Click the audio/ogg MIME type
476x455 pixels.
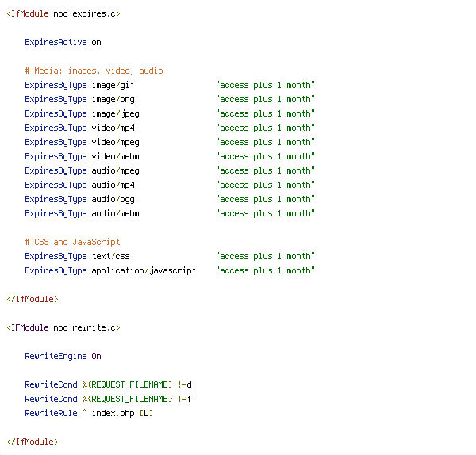(113, 199)
